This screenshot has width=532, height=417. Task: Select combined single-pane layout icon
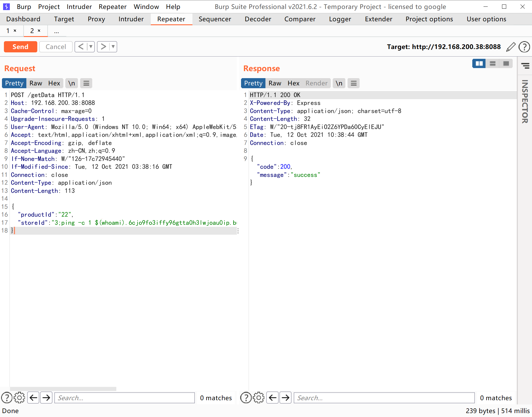(x=506, y=64)
